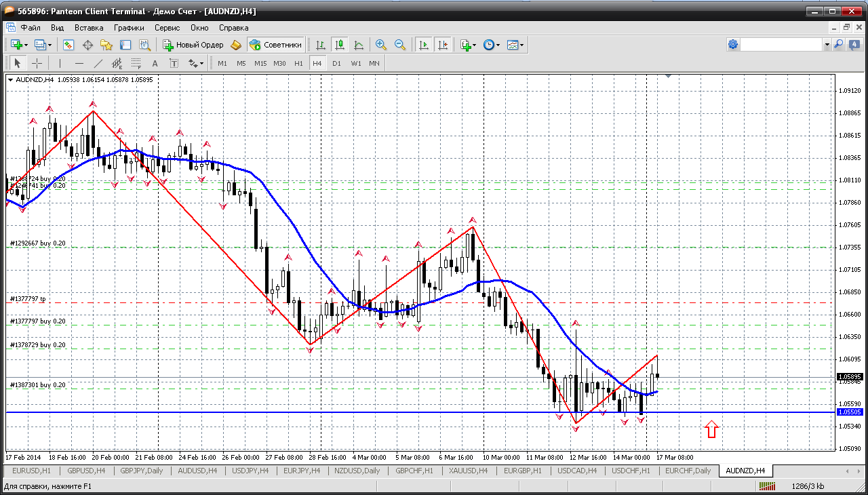Expand the periodicity clock dropdown
The height and width of the screenshot is (495, 868).
click(498, 45)
